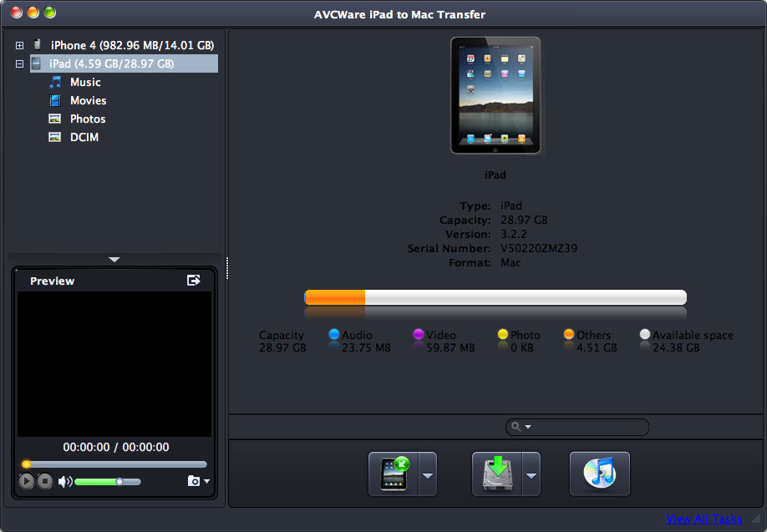The width and height of the screenshot is (767, 532).
Task: Click the Others 4.51 GB value
Action: tap(597, 347)
